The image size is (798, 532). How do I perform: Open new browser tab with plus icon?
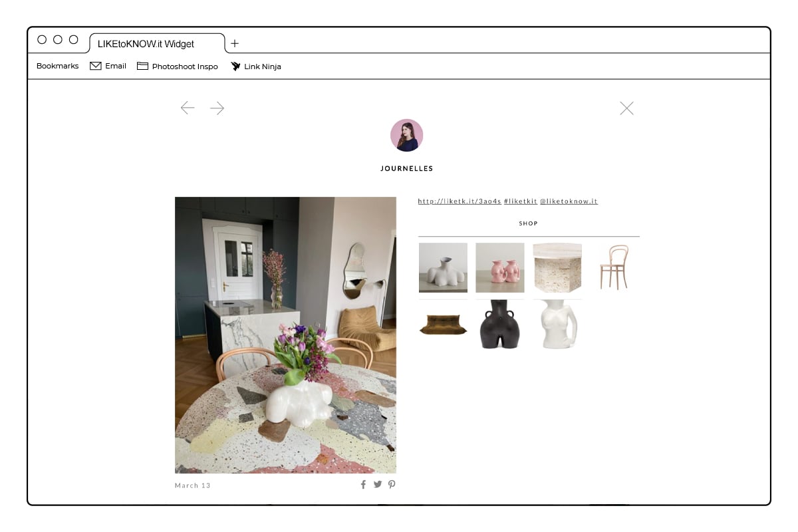(x=235, y=44)
